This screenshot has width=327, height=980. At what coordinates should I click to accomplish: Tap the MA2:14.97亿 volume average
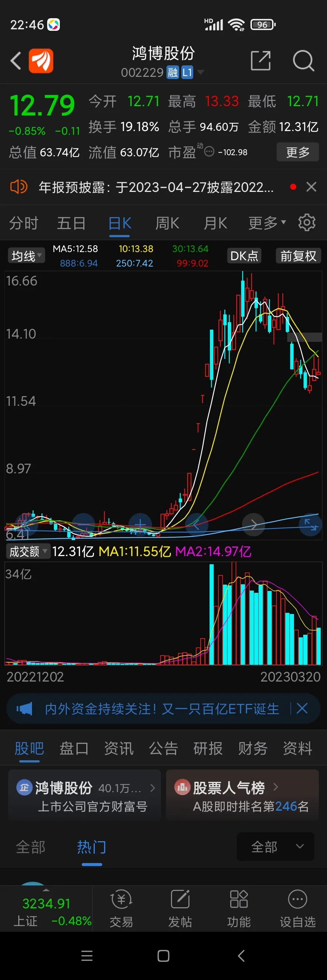click(x=213, y=551)
